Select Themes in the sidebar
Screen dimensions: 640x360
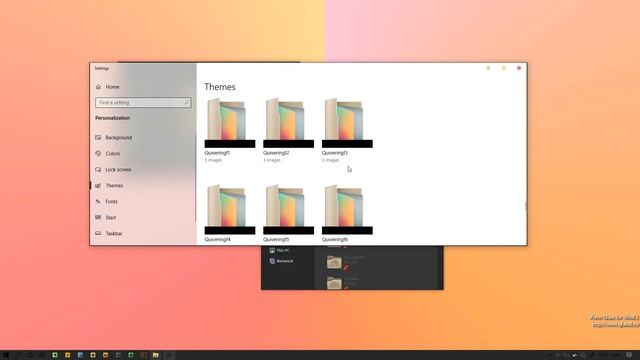109,185
